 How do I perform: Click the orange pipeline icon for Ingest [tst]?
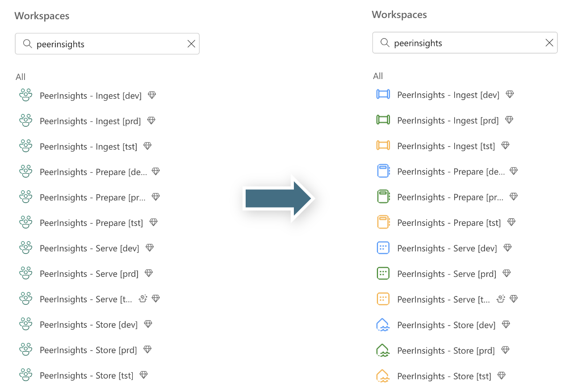click(x=383, y=146)
